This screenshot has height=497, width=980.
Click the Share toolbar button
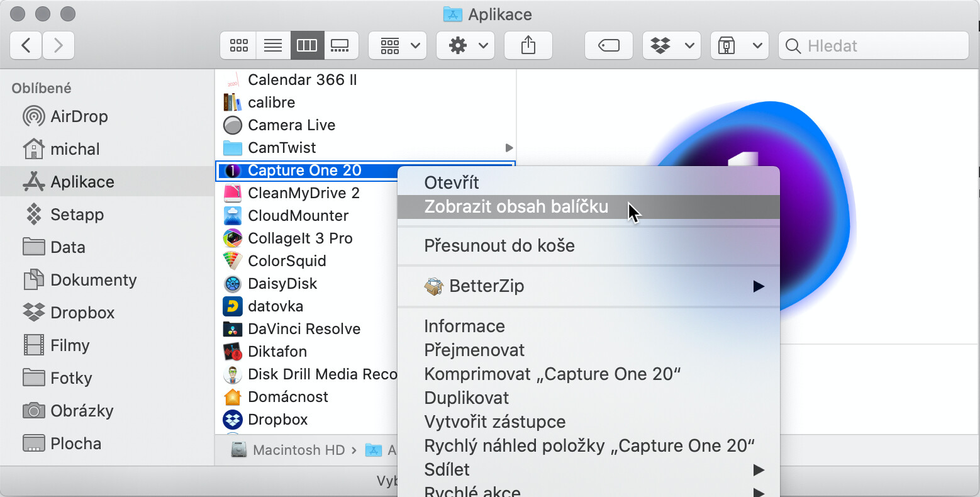click(528, 45)
